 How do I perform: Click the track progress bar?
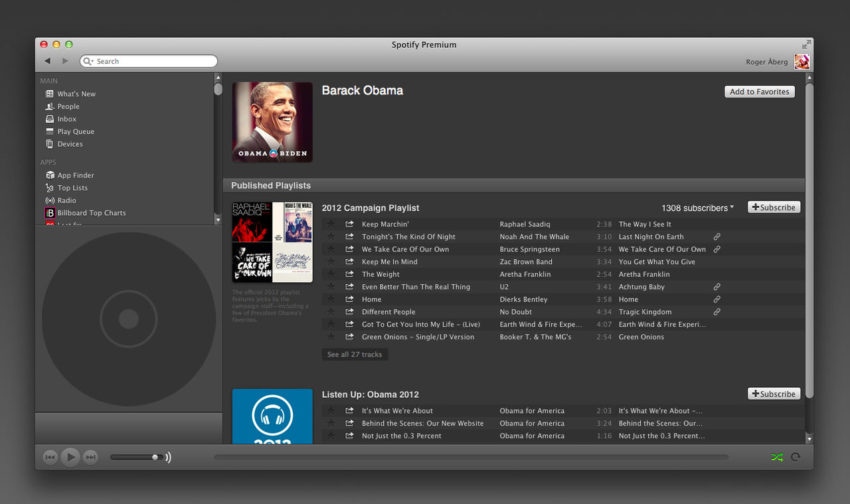tap(471, 457)
